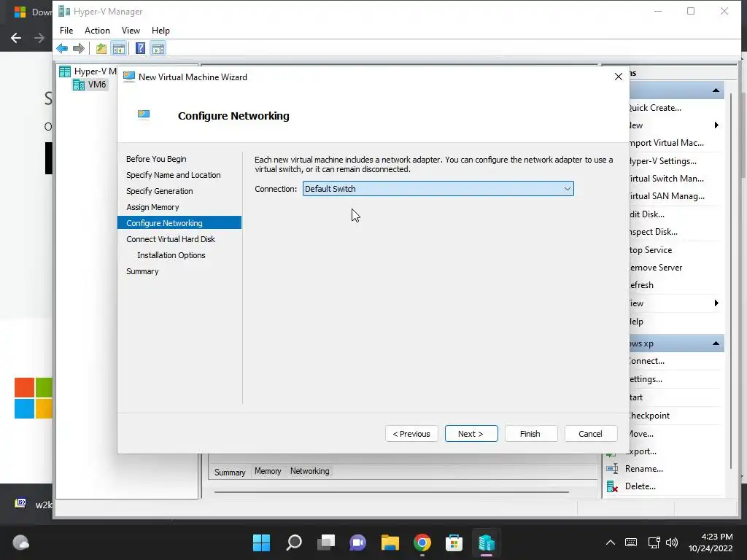Screen dimensions: 747x560
Task: Go to Before You Begin step
Action: pos(156,159)
